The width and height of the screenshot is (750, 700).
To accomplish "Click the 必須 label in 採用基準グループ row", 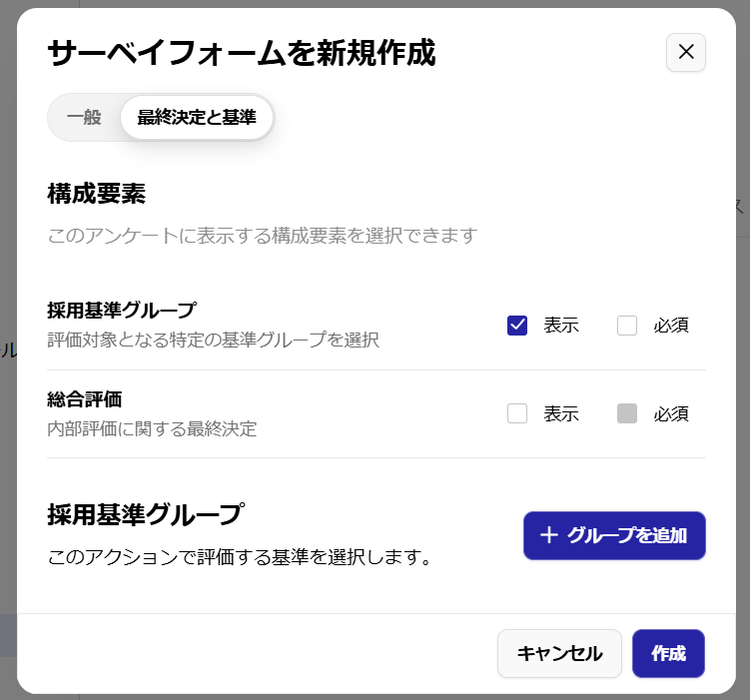I will (671, 326).
